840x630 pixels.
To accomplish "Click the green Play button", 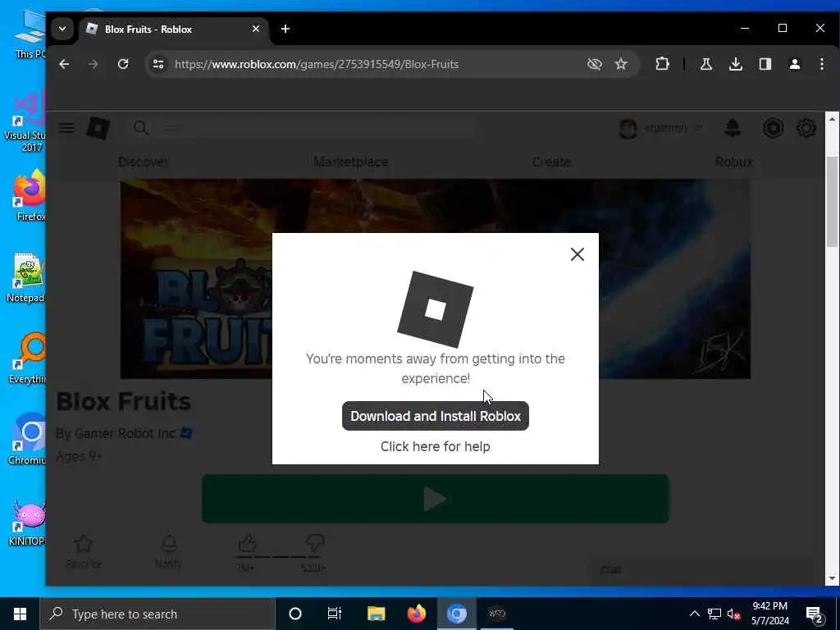I will click(435, 499).
